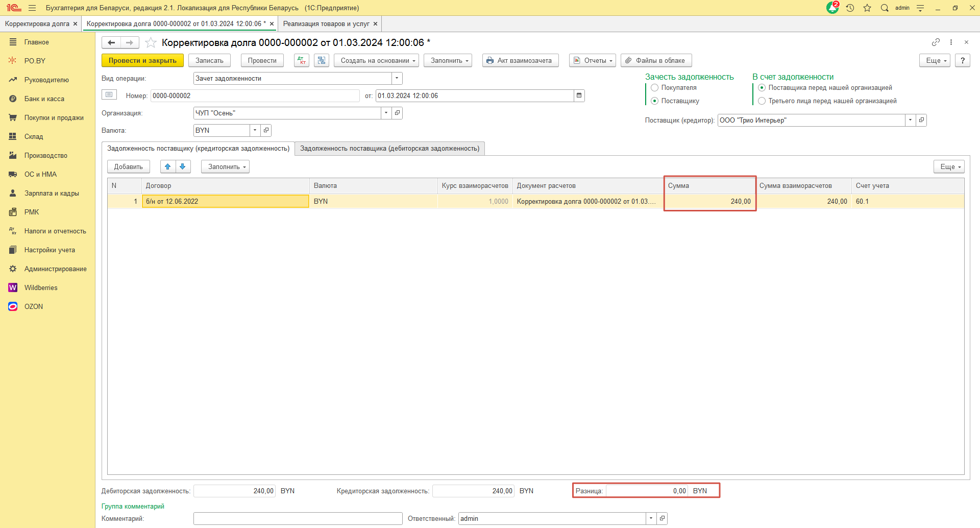The image size is (980, 528).
Task: Move table row down
Action: tap(183, 166)
